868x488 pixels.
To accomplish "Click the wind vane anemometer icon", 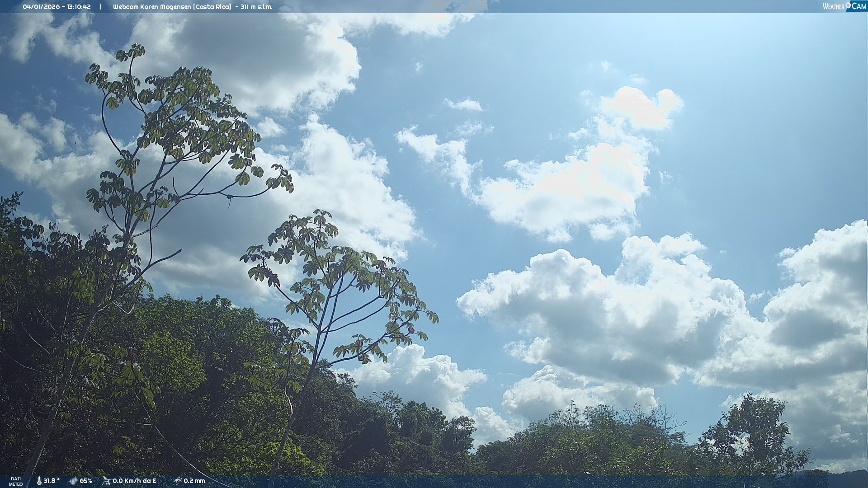I will click(106, 481).
